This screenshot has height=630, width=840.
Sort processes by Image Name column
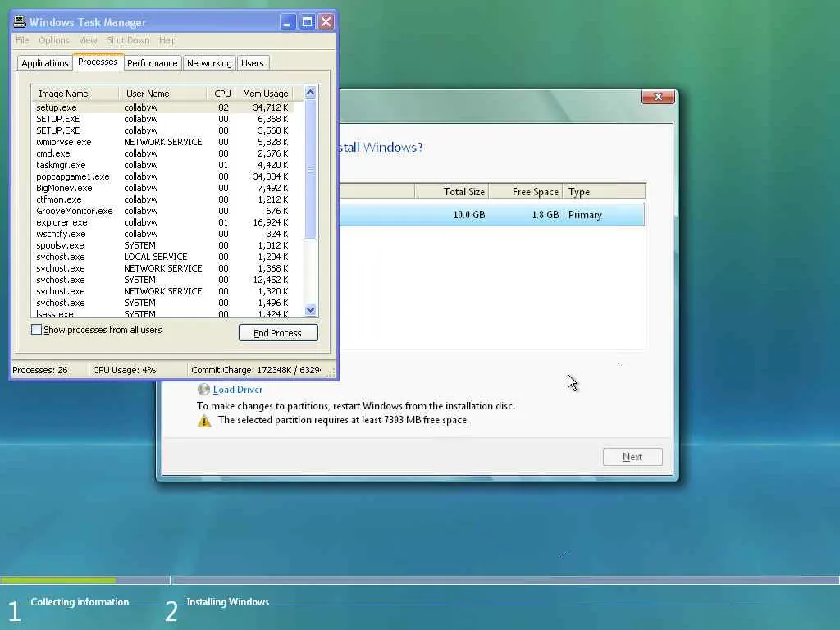tap(75, 94)
